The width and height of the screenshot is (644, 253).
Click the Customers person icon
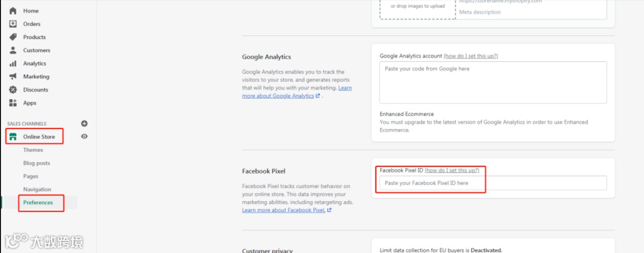pos(13,50)
